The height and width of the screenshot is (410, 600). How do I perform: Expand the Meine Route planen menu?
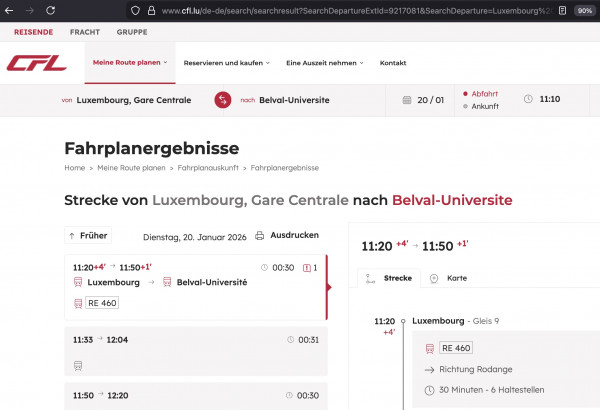point(130,63)
